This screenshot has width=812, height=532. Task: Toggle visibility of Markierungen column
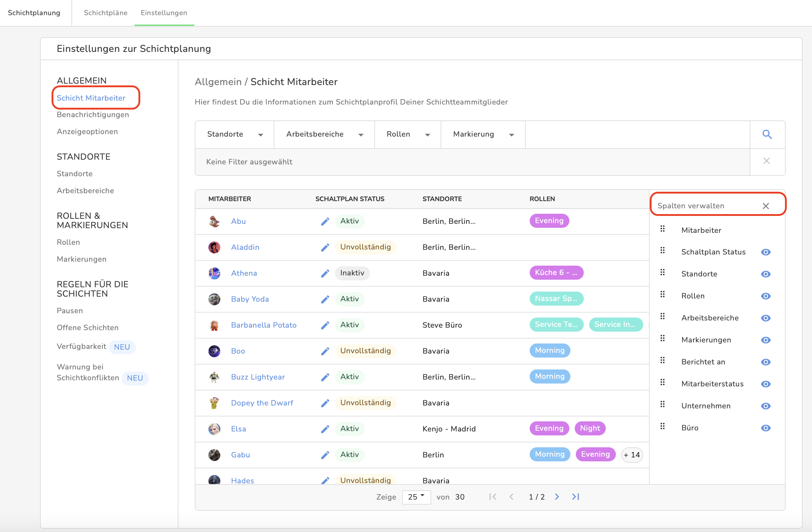pyautogui.click(x=766, y=340)
